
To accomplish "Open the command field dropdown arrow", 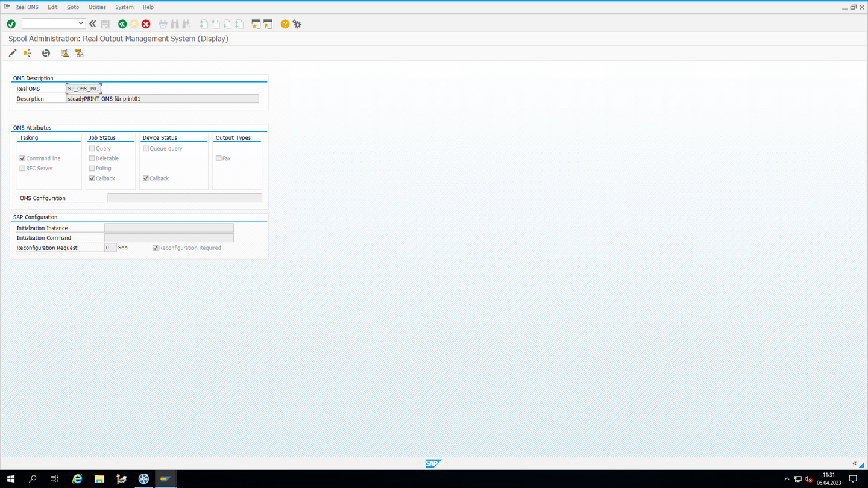I will (81, 23).
